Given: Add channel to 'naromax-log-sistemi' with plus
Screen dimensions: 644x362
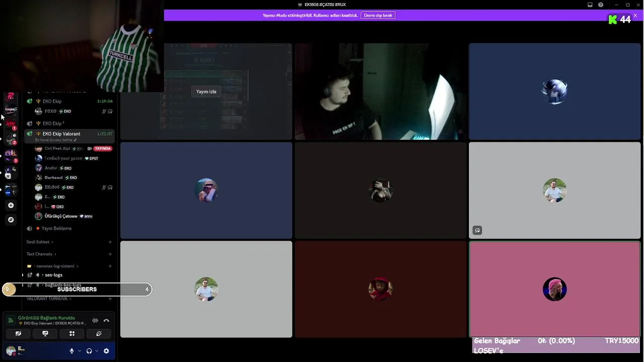Looking at the screenshot, I should click(x=110, y=266).
